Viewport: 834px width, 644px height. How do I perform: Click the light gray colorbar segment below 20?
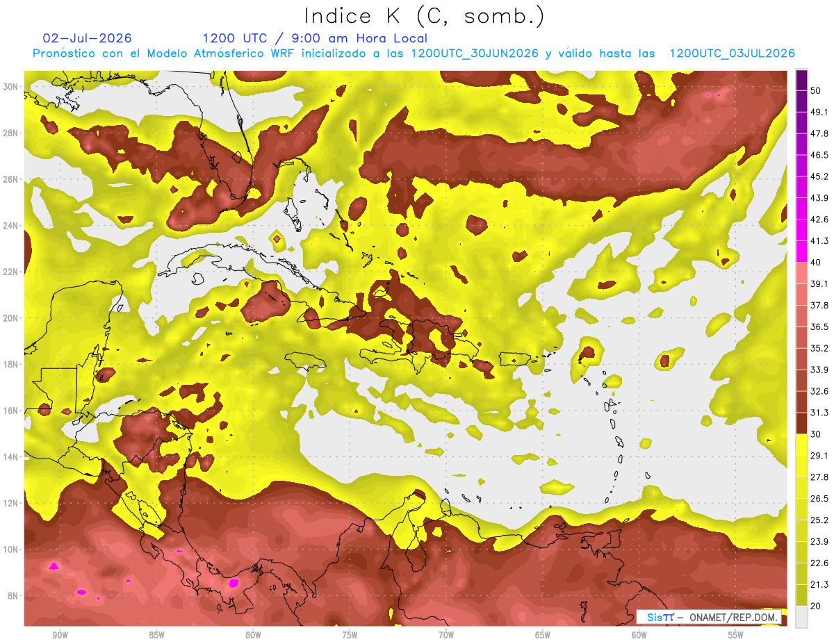click(x=802, y=617)
